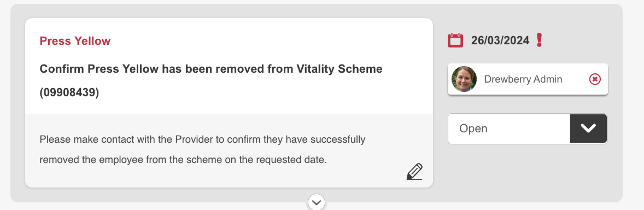This screenshot has width=644, height=210.
Task: Edit the task description with pencil icon
Action: pos(414,172)
